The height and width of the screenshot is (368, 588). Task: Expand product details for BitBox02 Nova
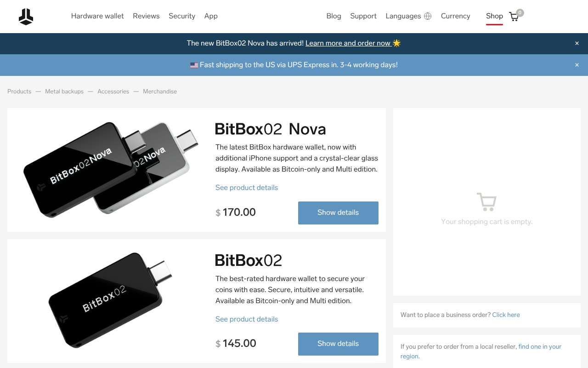click(x=246, y=187)
